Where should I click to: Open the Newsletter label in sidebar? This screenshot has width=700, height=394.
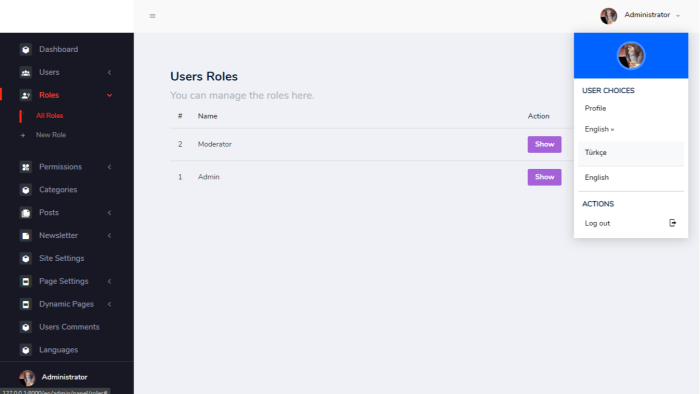[58, 236]
